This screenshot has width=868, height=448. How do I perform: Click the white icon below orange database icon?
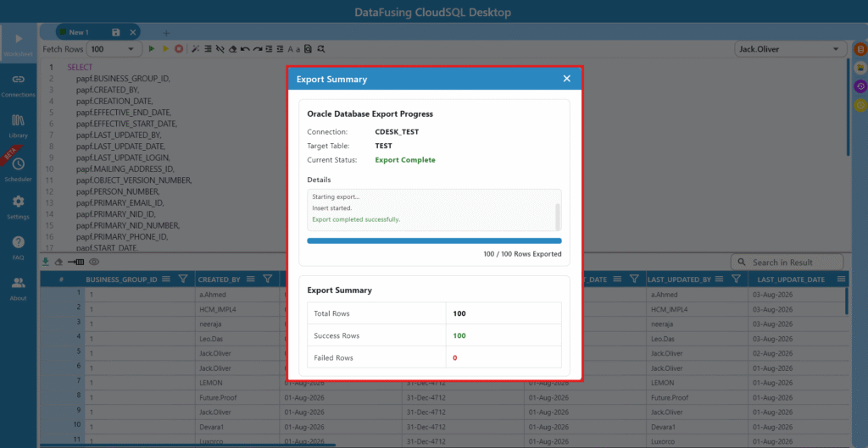pos(860,68)
